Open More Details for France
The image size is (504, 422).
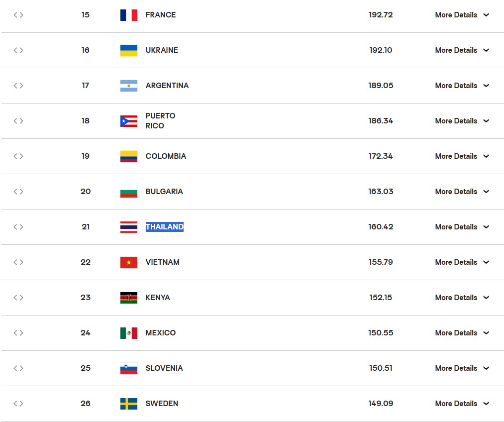456,15
